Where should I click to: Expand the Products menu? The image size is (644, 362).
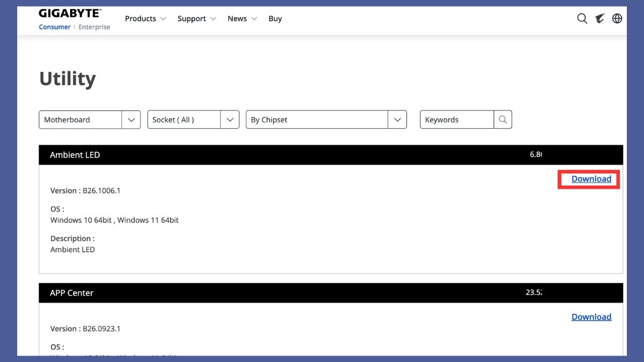tap(145, 19)
